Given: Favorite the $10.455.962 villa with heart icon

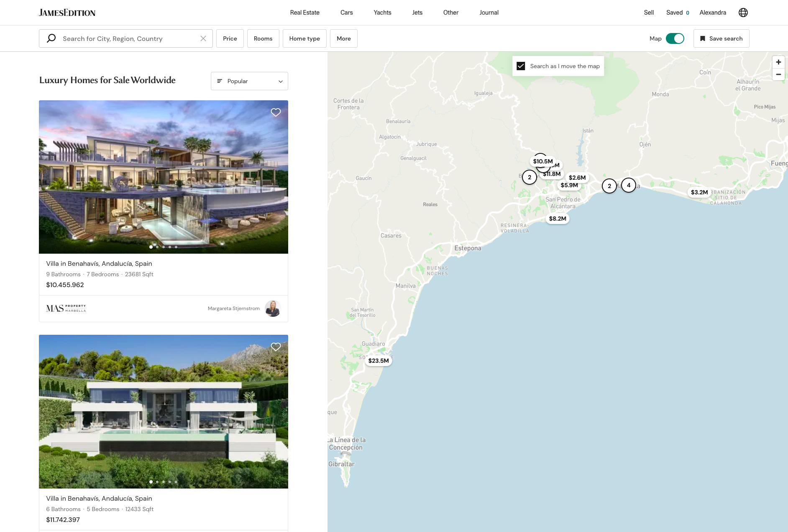Looking at the screenshot, I should click(276, 112).
